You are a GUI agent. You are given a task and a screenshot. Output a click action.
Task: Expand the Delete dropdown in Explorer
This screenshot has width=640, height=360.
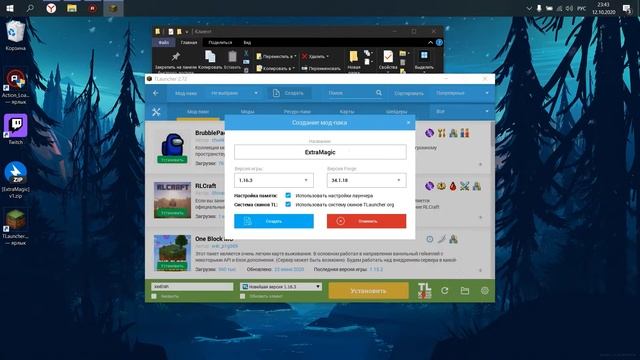coord(327,56)
